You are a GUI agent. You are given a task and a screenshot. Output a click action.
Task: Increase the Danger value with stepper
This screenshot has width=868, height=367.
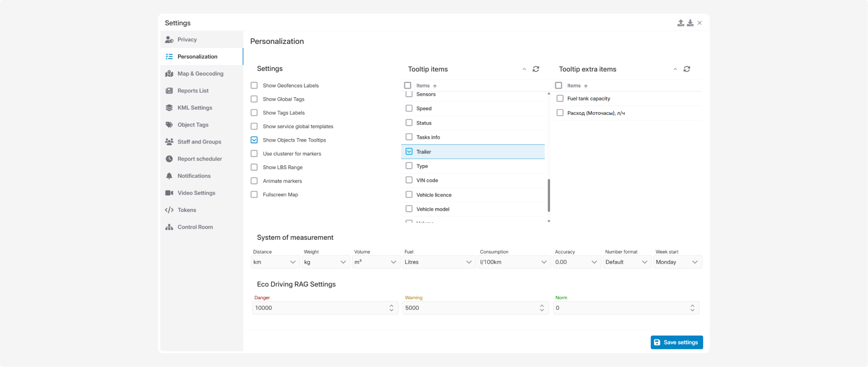tap(392, 306)
